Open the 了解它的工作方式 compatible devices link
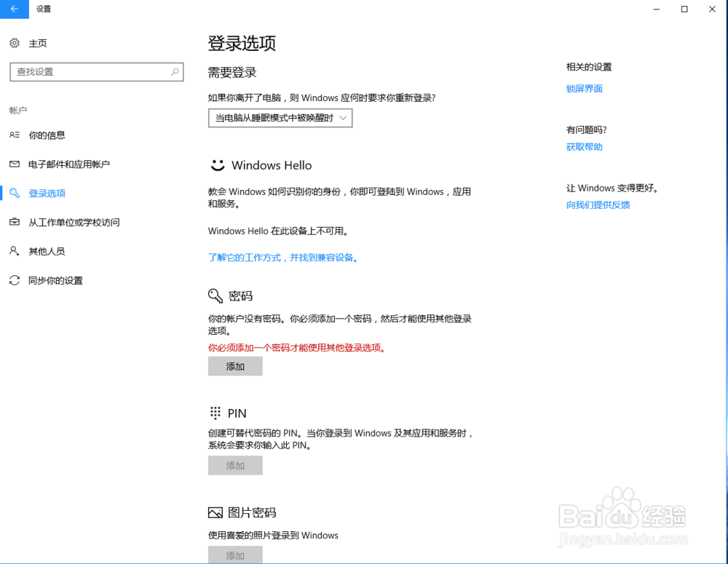Screen dimensions: 728x564 (x=284, y=258)
